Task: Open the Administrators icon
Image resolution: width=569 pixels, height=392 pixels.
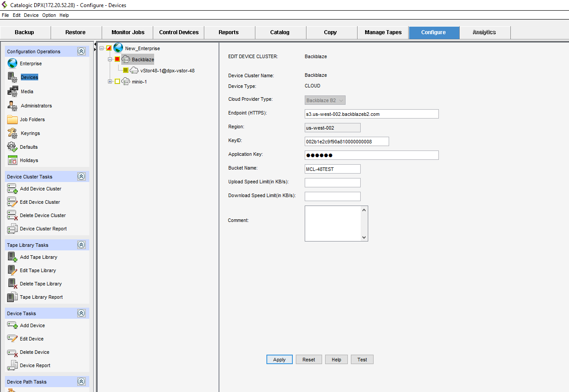Action: coord(13,106)
